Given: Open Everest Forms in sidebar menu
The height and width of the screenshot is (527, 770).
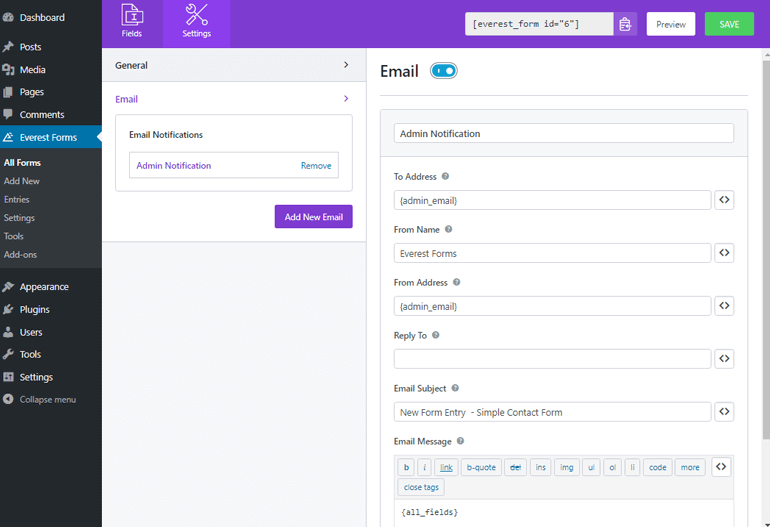Looking at the screenshot, I should 48,137.
